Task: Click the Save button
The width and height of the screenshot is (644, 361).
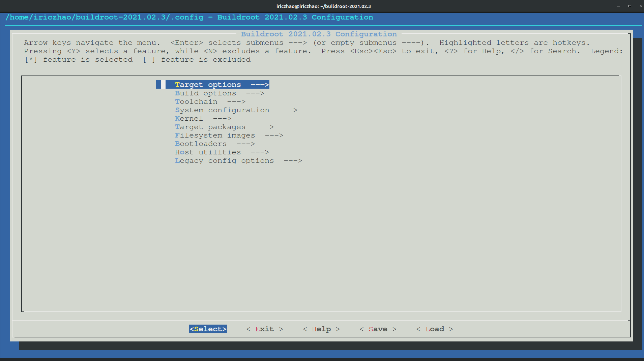Action: pos(378,329)
